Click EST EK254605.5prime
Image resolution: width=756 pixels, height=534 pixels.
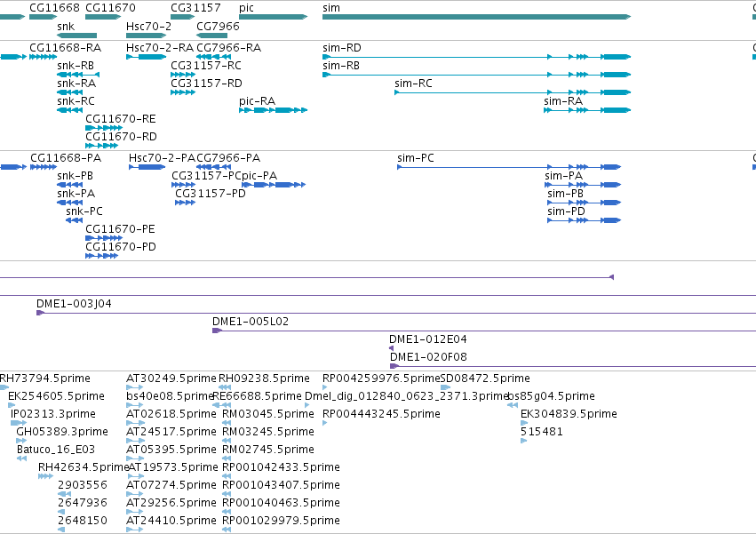[12, 406]
